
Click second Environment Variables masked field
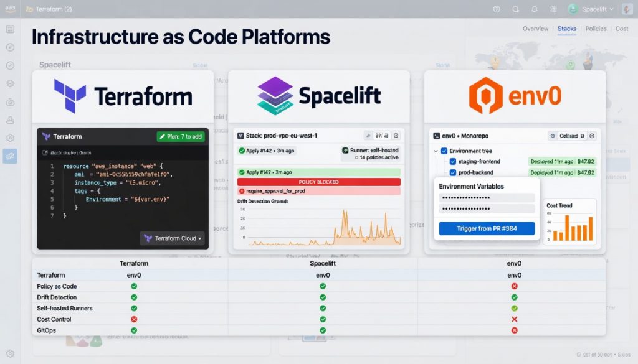(487, 209)
